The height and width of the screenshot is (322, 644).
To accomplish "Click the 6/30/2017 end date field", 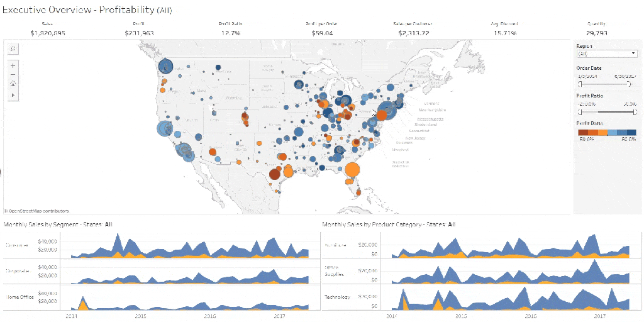I will point(626,76).
